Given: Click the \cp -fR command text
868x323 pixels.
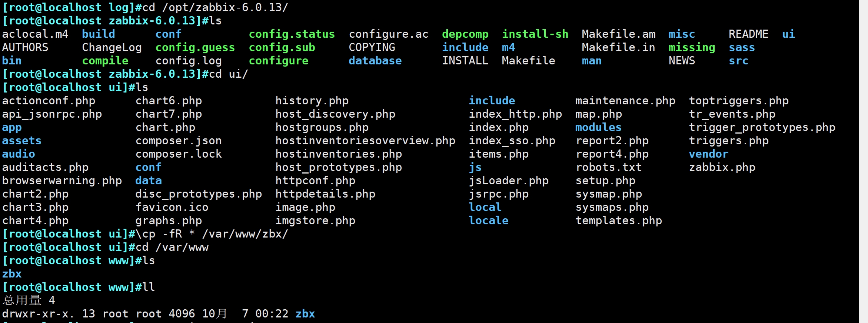Looking at the screenshot, I should [159, 234].
